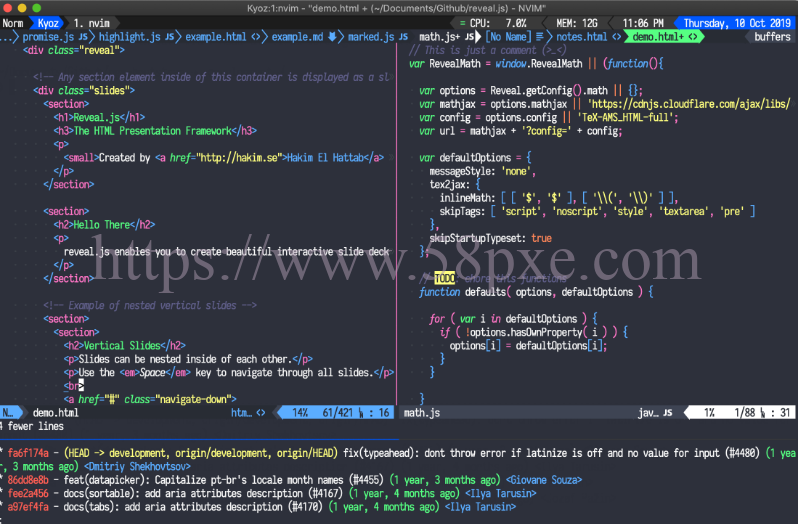Click the HTML icon beside demo.html+ tab
This screenshot has width=798, height=524.
click(x=693, y=37)
